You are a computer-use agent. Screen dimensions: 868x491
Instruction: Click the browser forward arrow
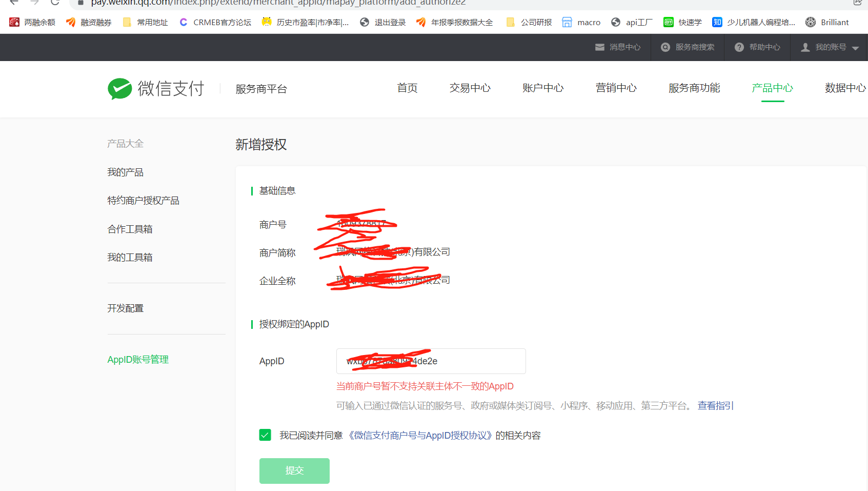pyautogui.click(x=34, y=3)
